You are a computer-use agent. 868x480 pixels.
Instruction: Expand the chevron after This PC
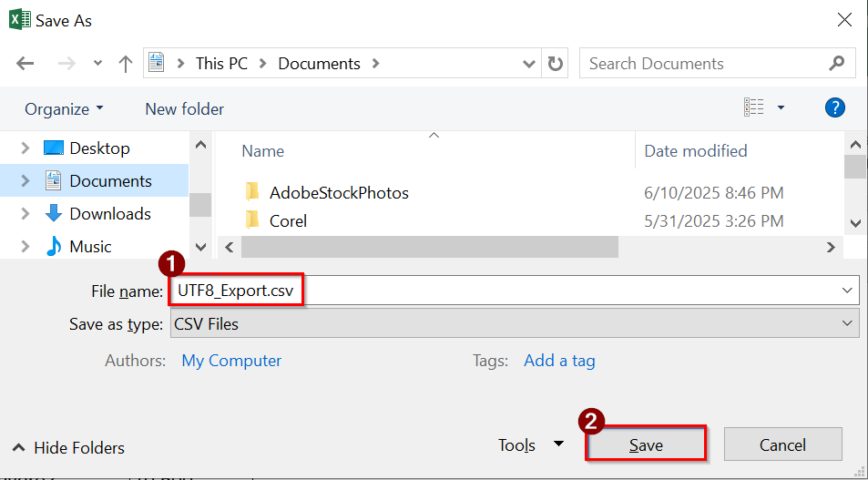[262, 64]
